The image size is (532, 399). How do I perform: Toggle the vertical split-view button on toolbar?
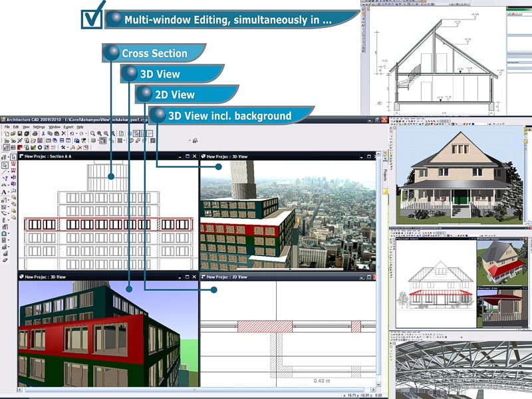(x=142, y=133)
